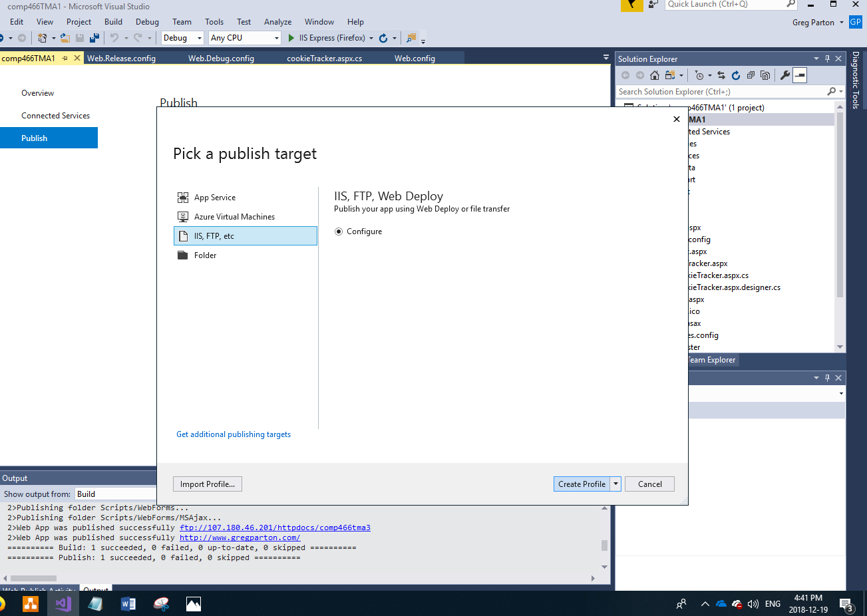Open the notifications flag icon
The width and height of the screenshot is (867, 616).
coord(631,5)
